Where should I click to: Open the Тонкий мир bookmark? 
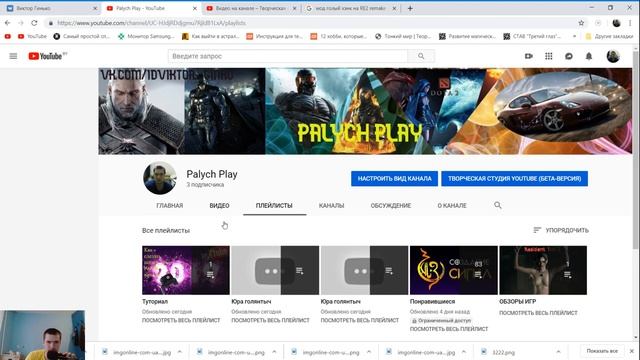click(403, 36)
